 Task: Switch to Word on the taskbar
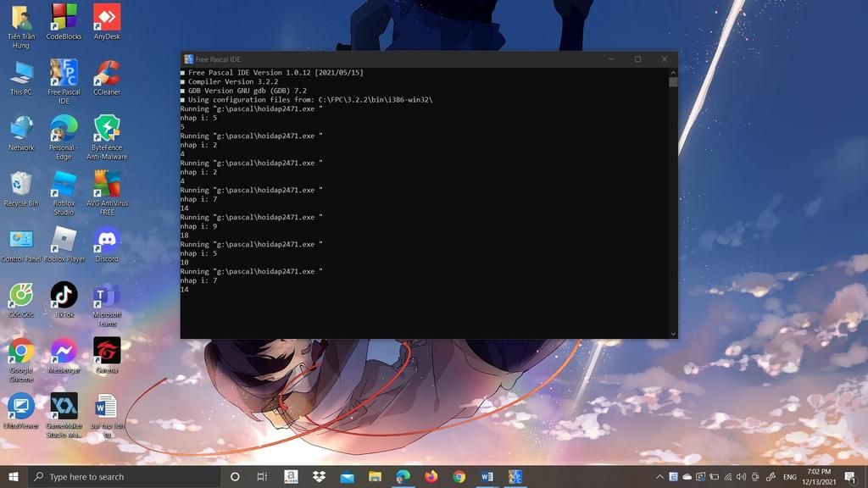click(x=487, y=476)
